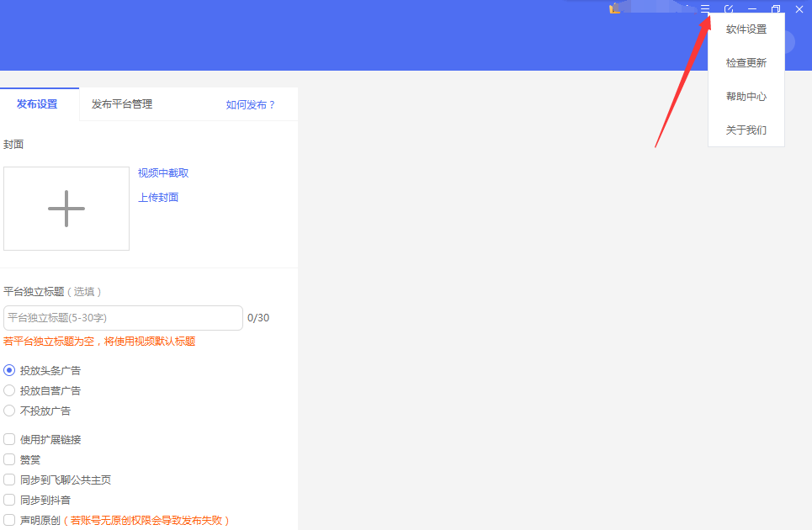Choose 检查更新 in the dropdown menu
Screen dimensions: 812x530
point(746,63)
